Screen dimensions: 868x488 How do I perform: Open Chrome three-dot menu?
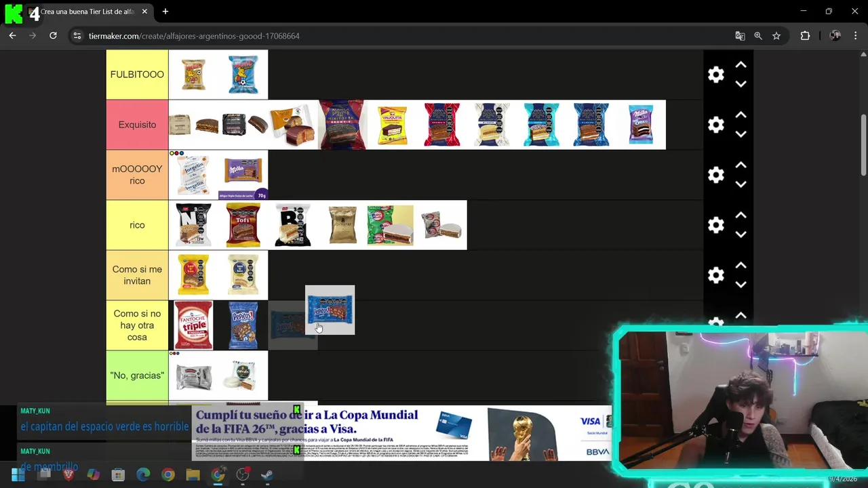tap(856, 36)
